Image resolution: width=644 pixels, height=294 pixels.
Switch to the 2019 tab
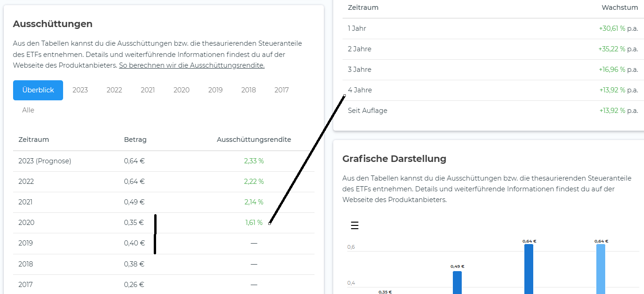215,90
